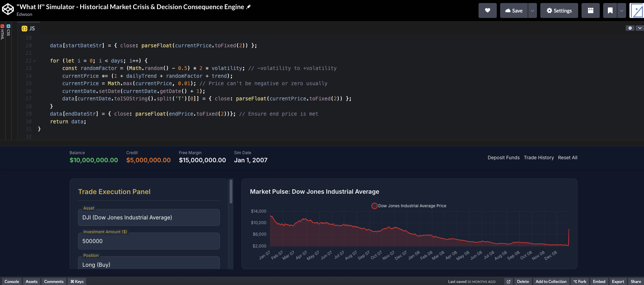This screenshot has height=285, width=644.
Task: Show keyboard shortcuts with Keys button
Action: tap(77, 281)
